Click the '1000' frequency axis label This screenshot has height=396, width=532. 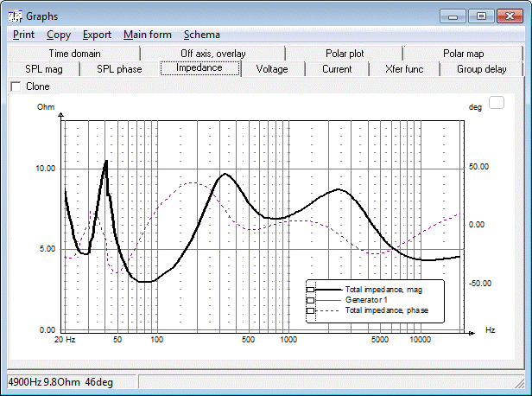tap(288, 339)
